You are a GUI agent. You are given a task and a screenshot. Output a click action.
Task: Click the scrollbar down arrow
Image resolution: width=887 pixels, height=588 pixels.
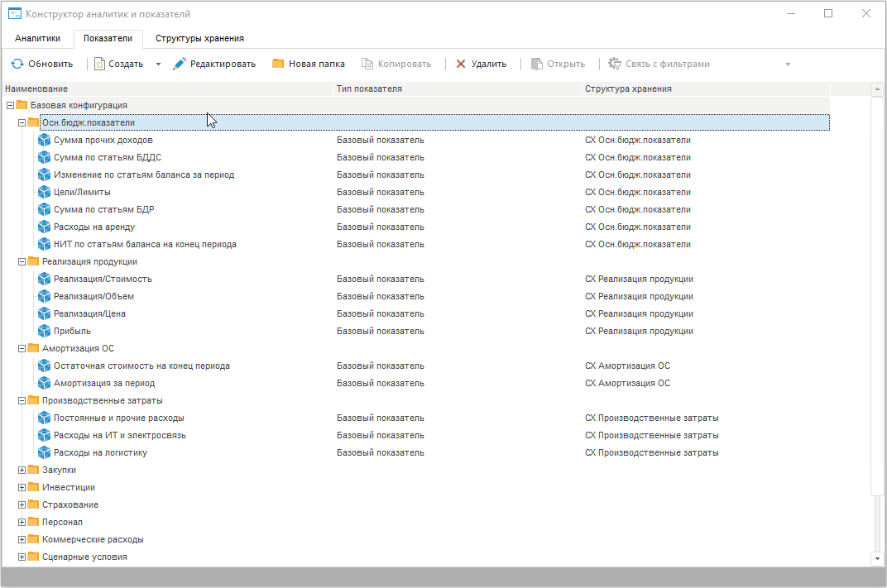tap(877, 558)
